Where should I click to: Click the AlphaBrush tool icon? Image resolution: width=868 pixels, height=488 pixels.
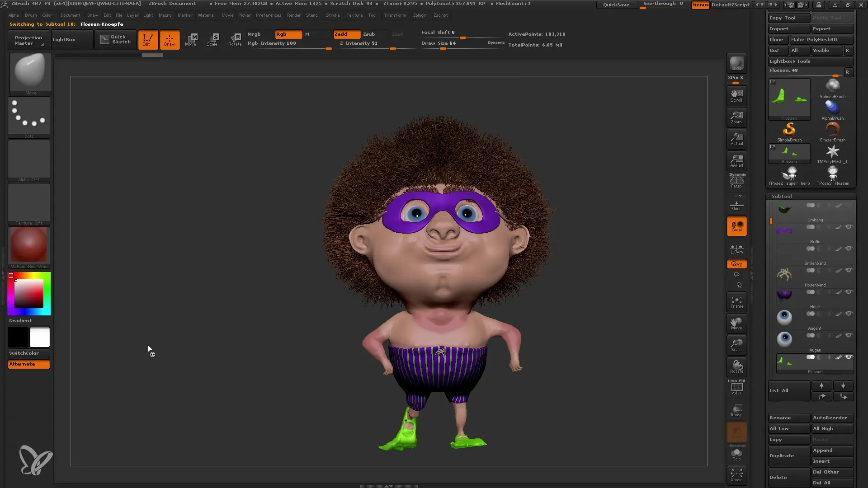[x=832, y=107]
